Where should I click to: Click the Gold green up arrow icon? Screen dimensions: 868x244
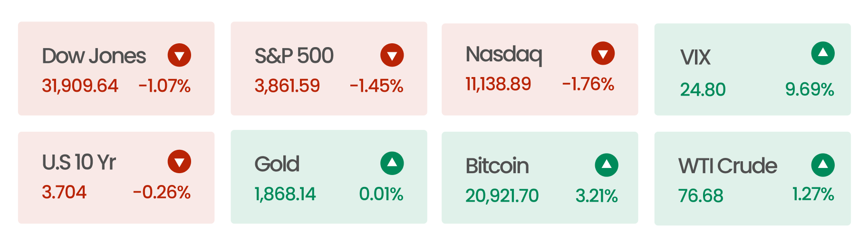pyautogui.click(x=392, y=164)
